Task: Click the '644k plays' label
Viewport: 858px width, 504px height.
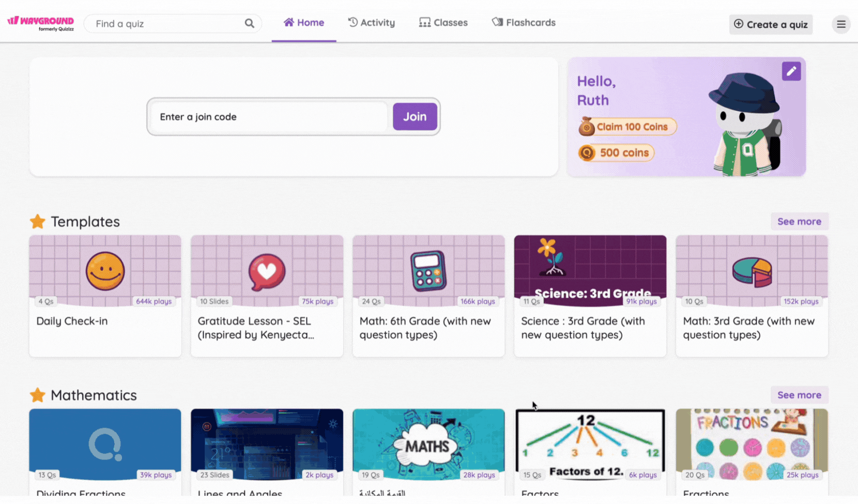Action: coord(154,301)
